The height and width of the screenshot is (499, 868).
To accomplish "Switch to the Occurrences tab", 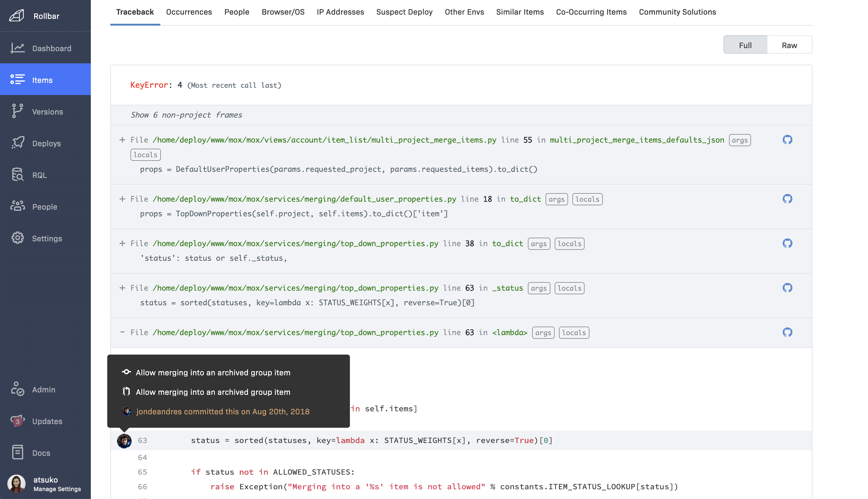I will coord(189,12).
